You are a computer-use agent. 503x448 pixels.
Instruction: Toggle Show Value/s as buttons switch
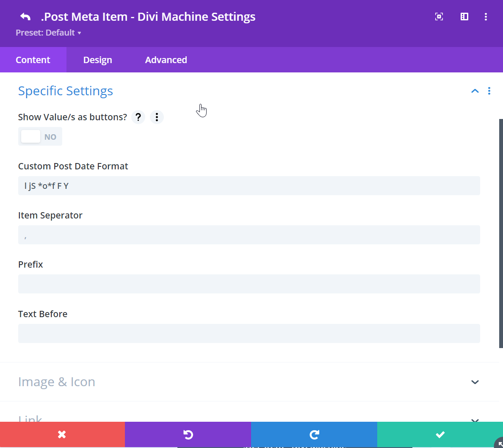coord(40,137)
